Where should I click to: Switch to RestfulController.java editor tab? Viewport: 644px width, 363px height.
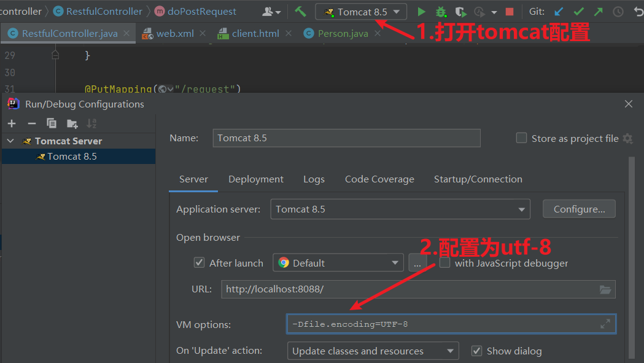tap(69, 33)
